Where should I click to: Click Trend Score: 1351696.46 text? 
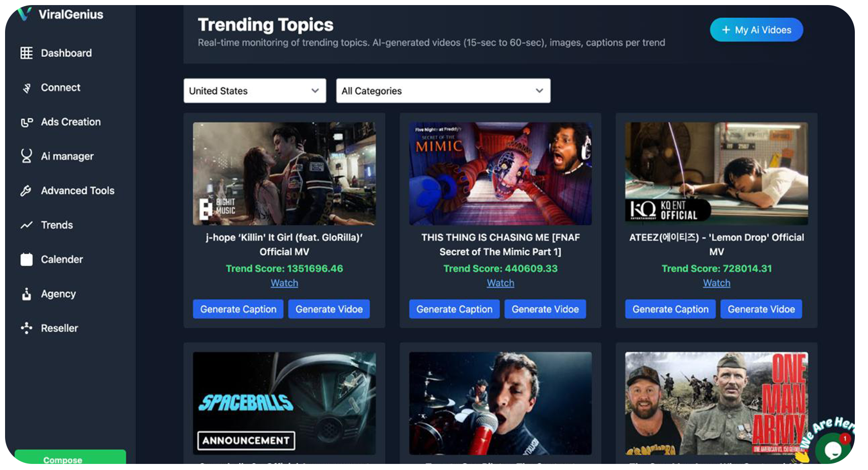click(284, 268)
